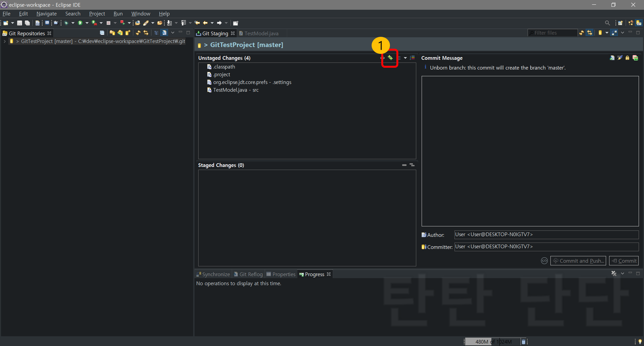
Task: Toggle the Amend previous commit icon
Action: [x=612, y=58]
